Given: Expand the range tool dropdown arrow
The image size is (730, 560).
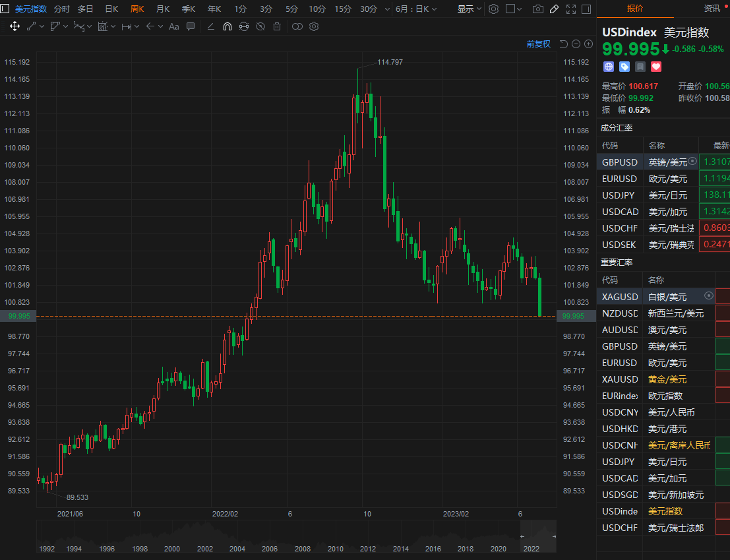Looking at the screenshot, I should point(137,26).
